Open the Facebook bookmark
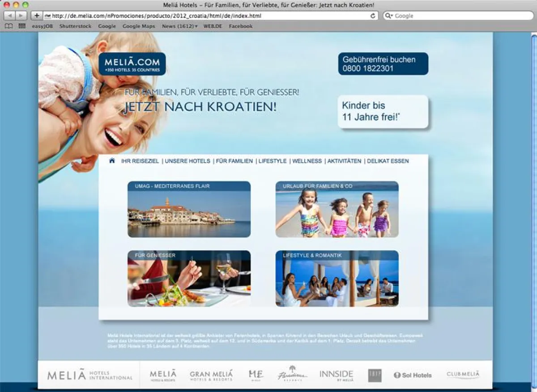Viewport: 537px width, 392px height. tap(240, 26)
